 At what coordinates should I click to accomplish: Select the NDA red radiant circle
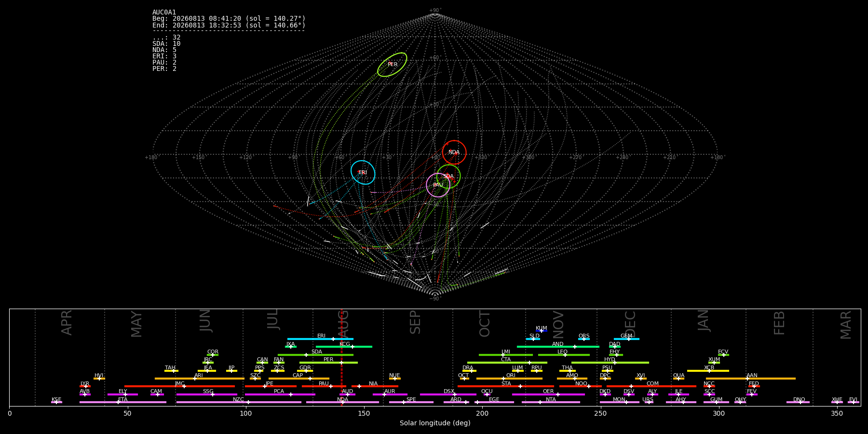tap(454, 152)
